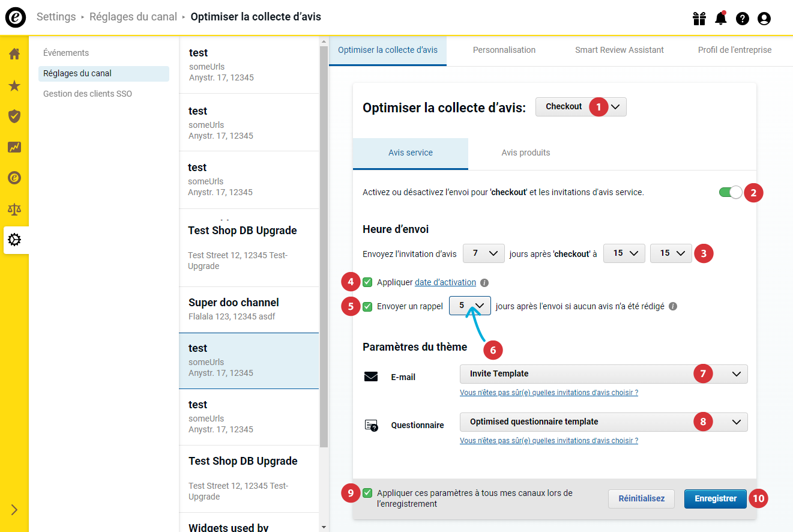Uncheck the 'Appliquer date d'activation' checkbox
The height and width of the screenshot is (532, 793).
pyautogui.click(x=367, y=282)
